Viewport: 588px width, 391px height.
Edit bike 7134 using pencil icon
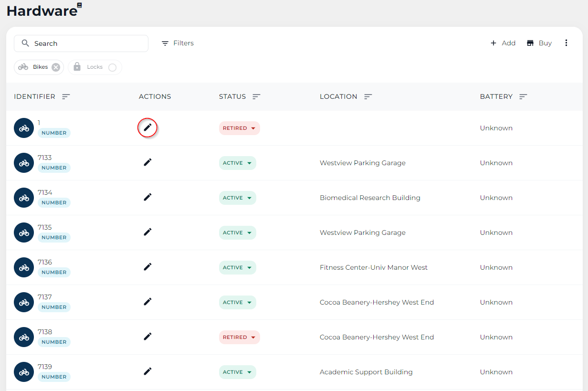tap(147, 197)
